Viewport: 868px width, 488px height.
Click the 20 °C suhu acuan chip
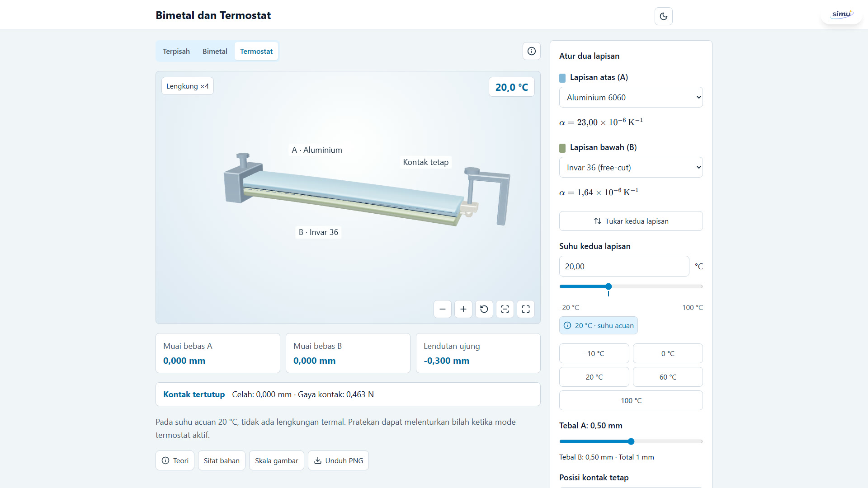[x=599, y=325]
